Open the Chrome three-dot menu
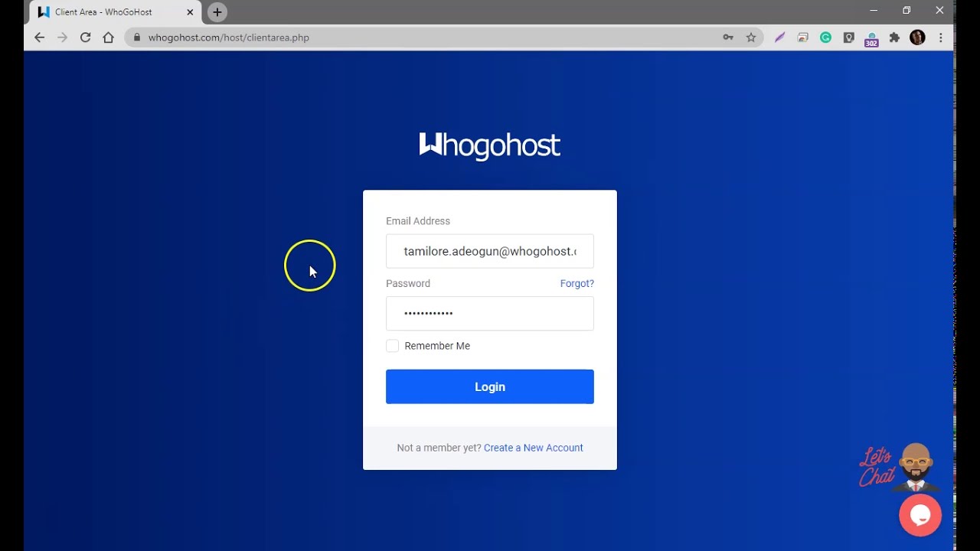This screenshot has height=551, width=980. pos(940,37)
